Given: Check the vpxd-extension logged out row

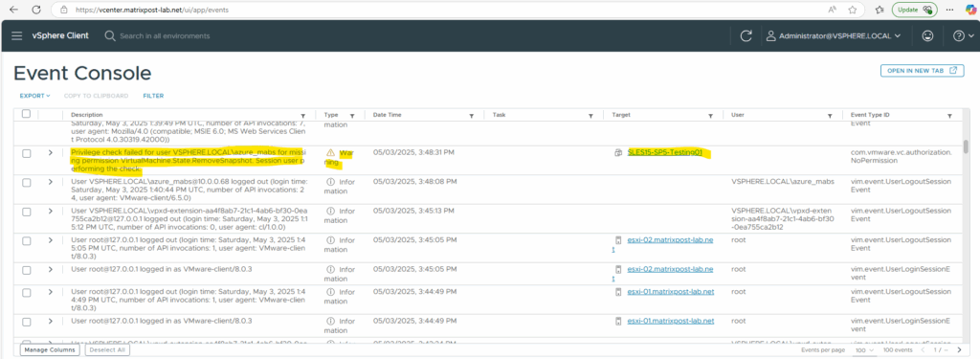Looking at the screenshot, I should [26, 212].
